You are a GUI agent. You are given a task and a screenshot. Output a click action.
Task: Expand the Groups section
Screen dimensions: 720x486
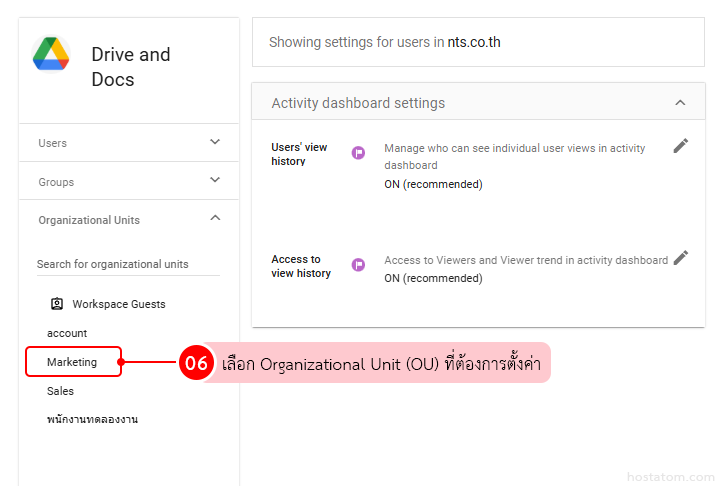coord(215,180)
